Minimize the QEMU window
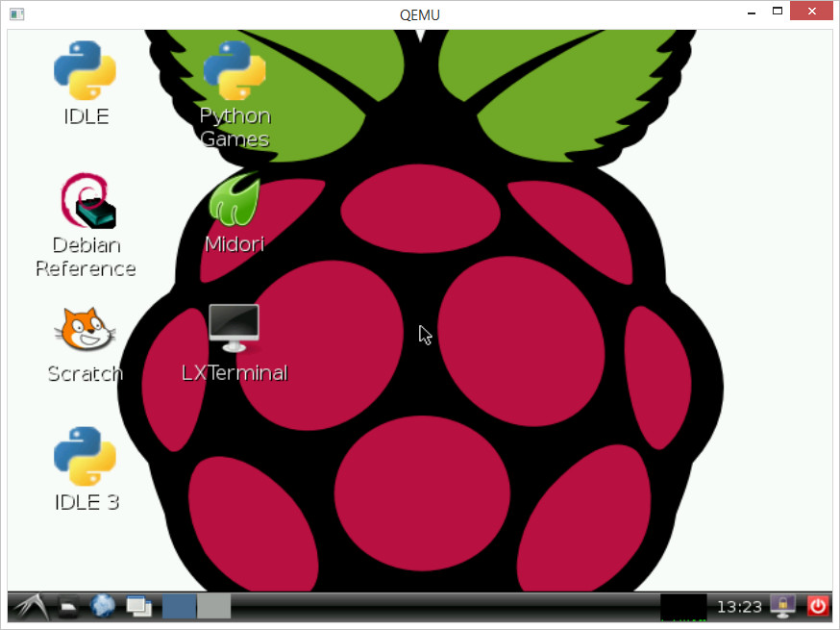 pos(752,12)
